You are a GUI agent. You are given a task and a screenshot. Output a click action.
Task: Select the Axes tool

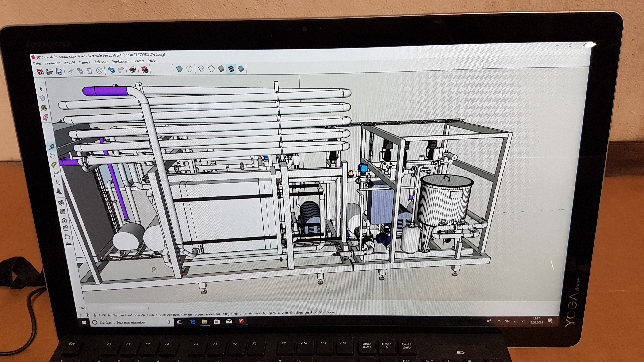(57, 182)
